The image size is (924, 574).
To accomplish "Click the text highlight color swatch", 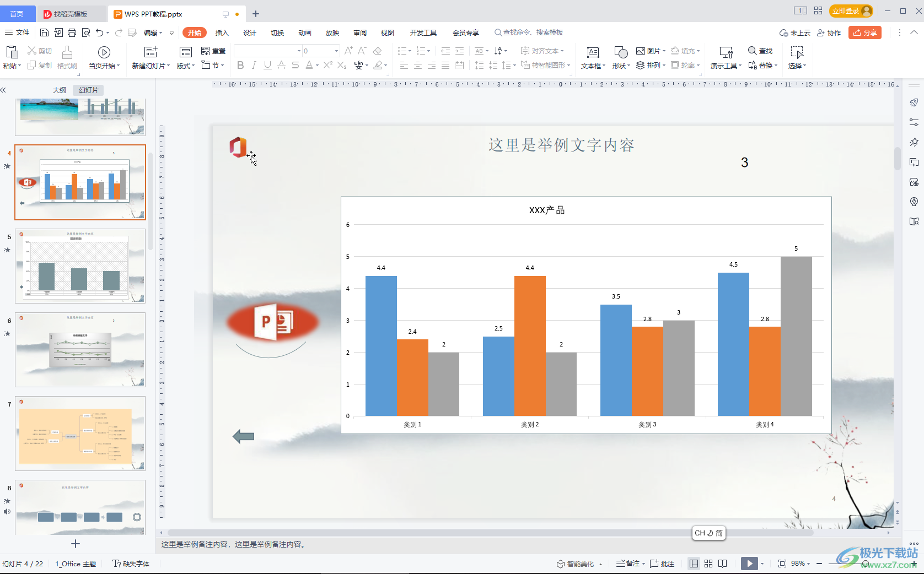I will [378, 65].
